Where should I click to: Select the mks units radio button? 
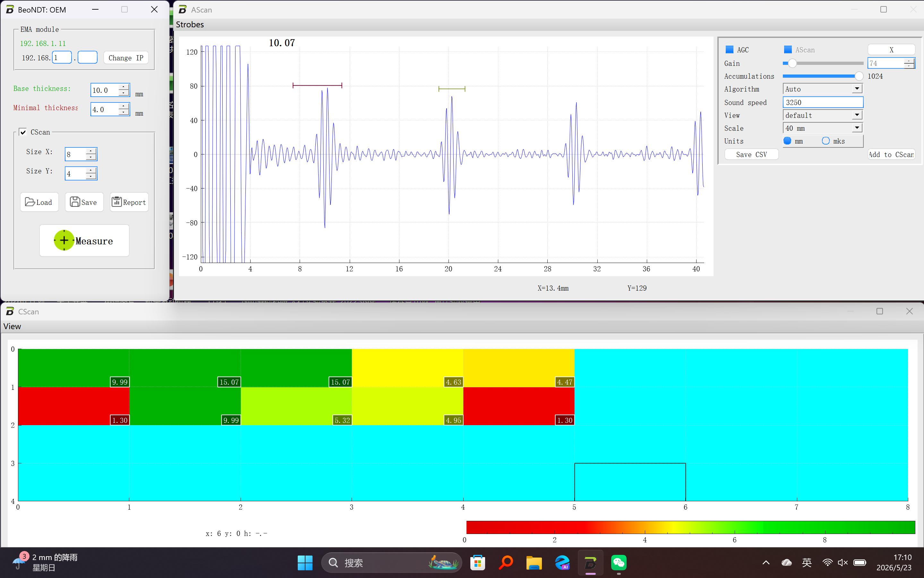pos(826,141)
